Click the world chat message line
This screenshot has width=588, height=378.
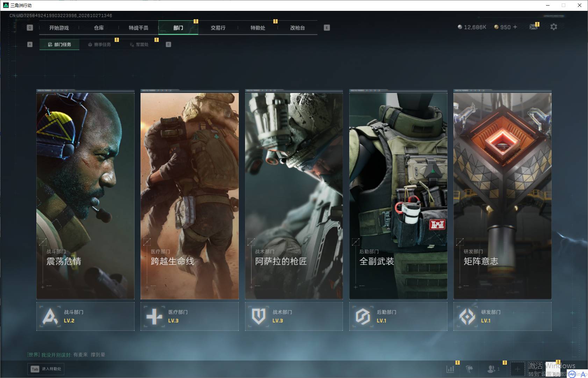coord(66,355)
